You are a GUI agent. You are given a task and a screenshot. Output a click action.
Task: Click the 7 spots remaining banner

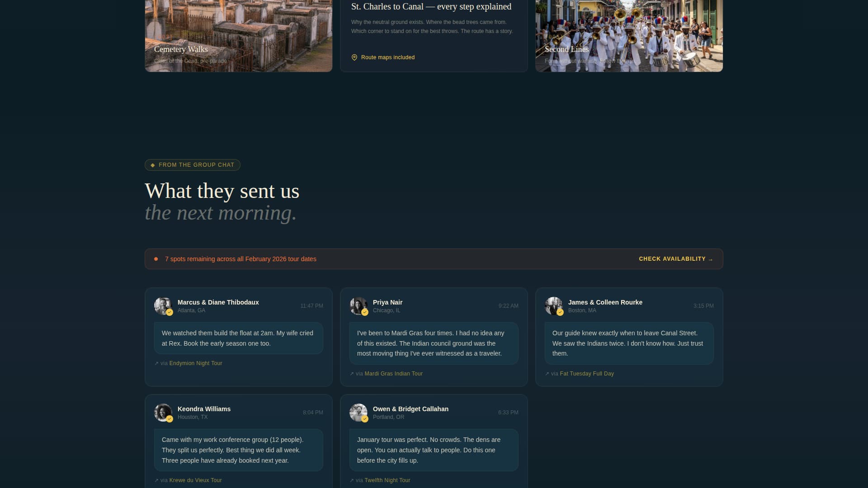pyautogui.click(x=241, y=259)
